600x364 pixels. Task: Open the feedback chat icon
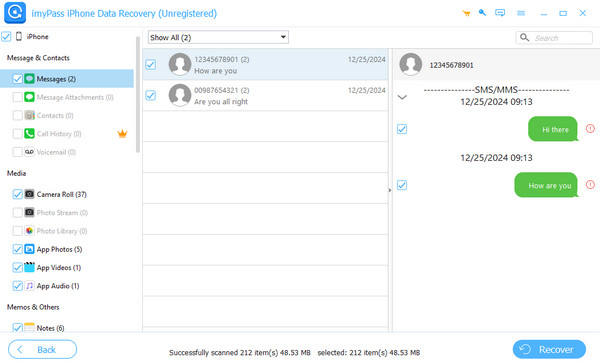(500, 13)
